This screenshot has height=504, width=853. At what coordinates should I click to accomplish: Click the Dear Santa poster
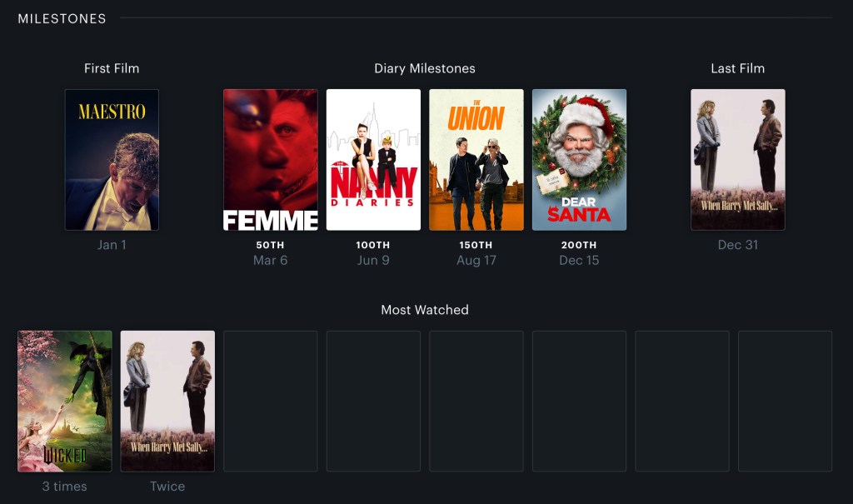(x=580, y=160)
